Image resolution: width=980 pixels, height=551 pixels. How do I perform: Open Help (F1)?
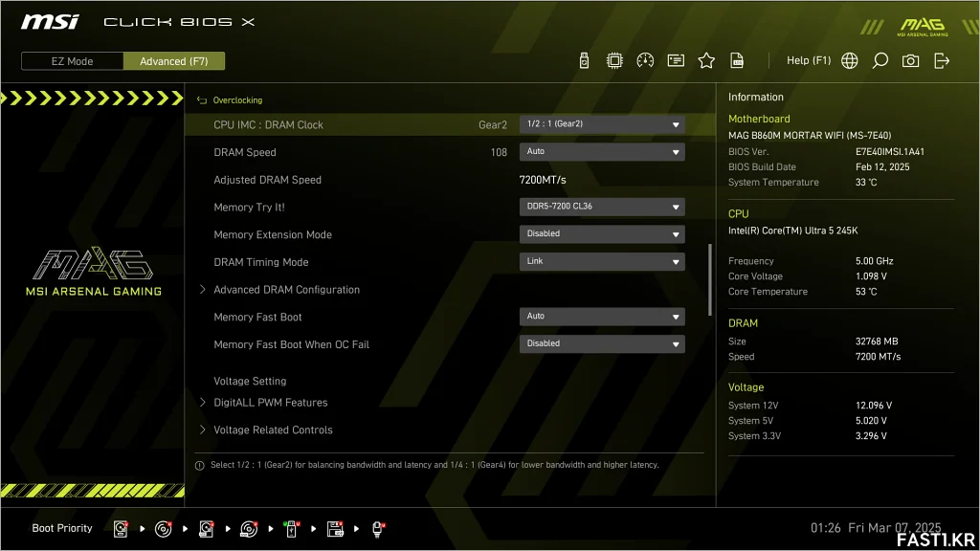(x=809, y=60)
